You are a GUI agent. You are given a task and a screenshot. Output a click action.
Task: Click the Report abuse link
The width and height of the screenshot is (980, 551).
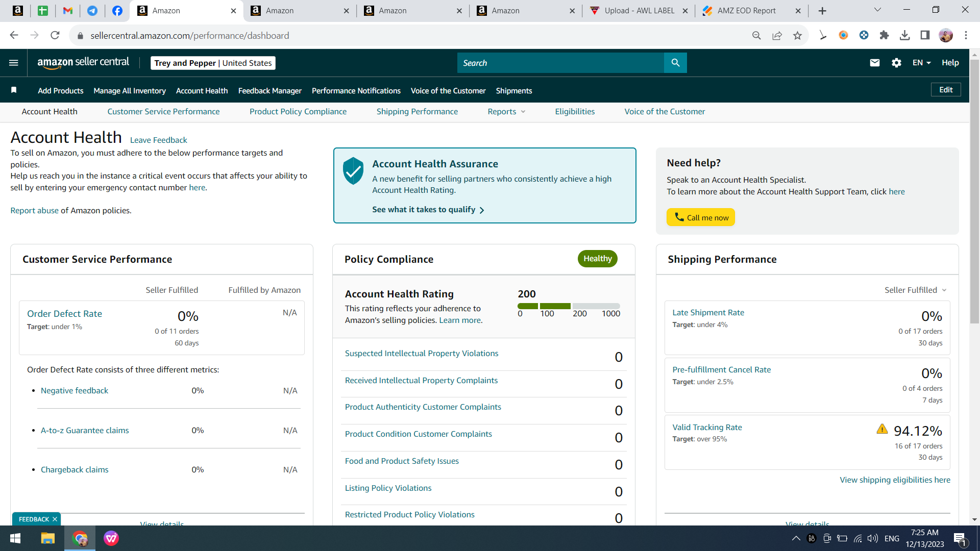(x=34, y=211)
